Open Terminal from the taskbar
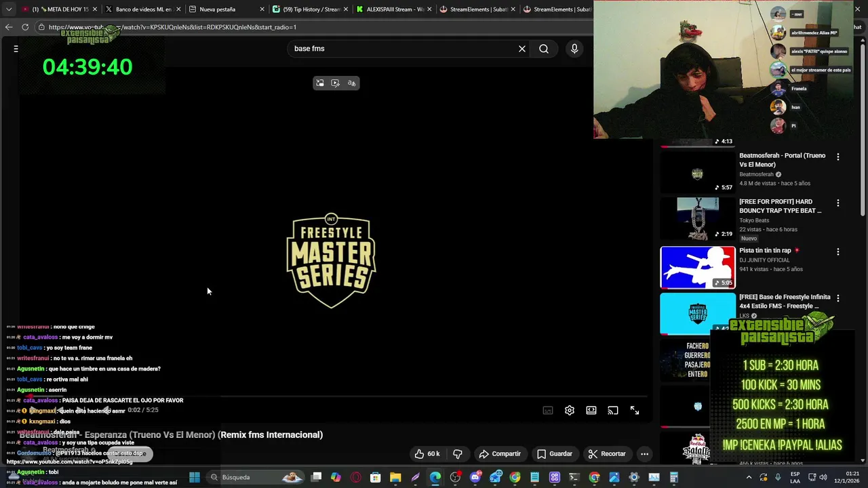868x488 pixels. pyautogui.click(x=574, y=477)
